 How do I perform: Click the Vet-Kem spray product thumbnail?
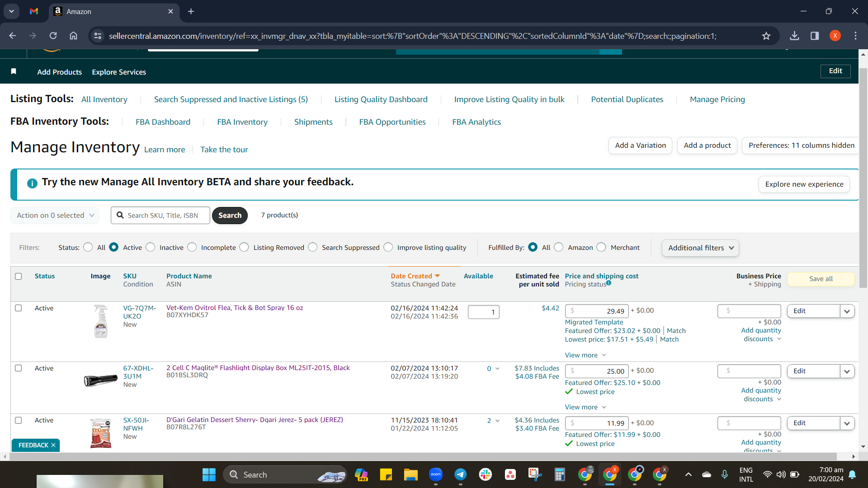point(101,321)
